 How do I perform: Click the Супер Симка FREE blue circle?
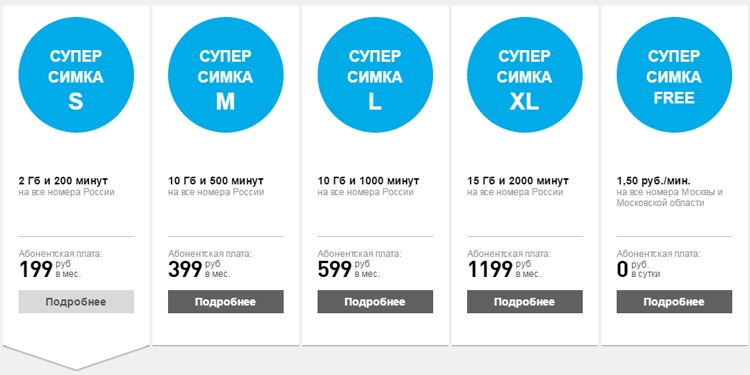tap(674, 75)
